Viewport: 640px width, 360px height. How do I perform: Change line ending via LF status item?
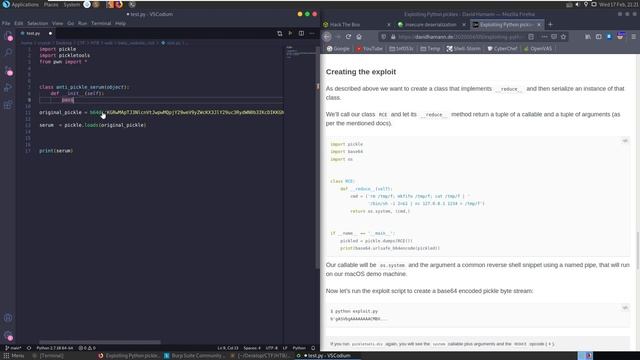[285, 348]
